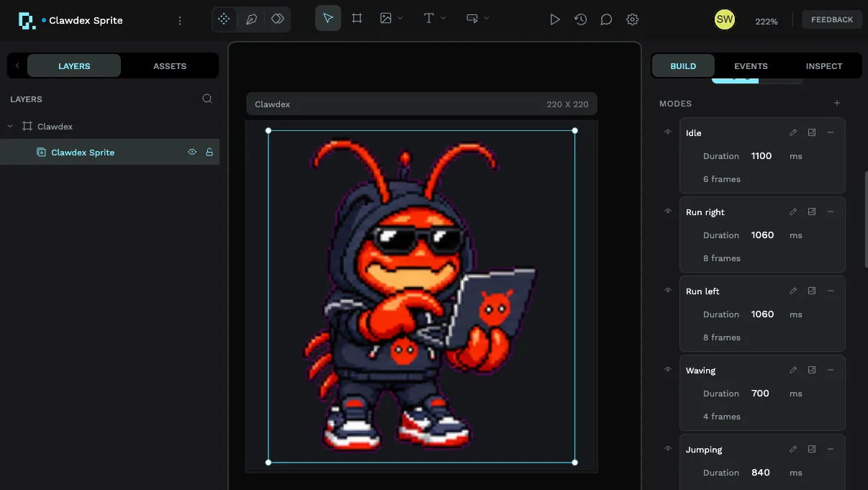This screenshot has height=490, width=868.
Task: Edit the Idle mode name
Action: pyautogui.click(x=793, y=132)
